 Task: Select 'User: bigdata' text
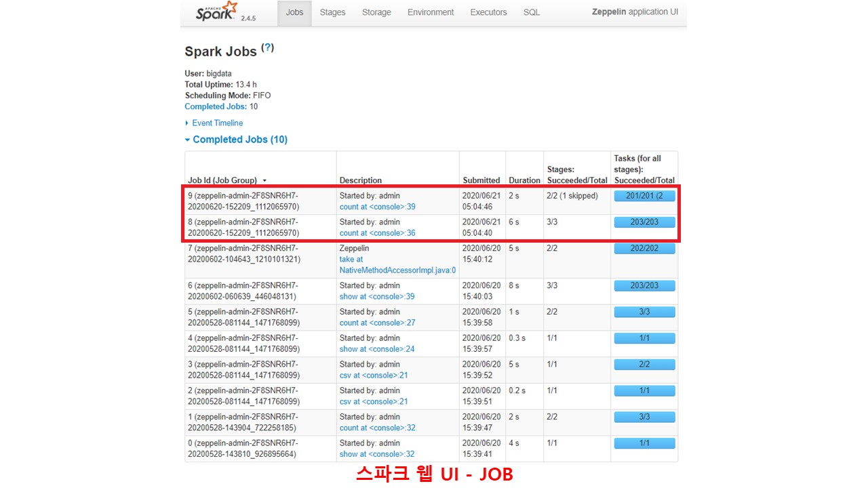[208, 74]
